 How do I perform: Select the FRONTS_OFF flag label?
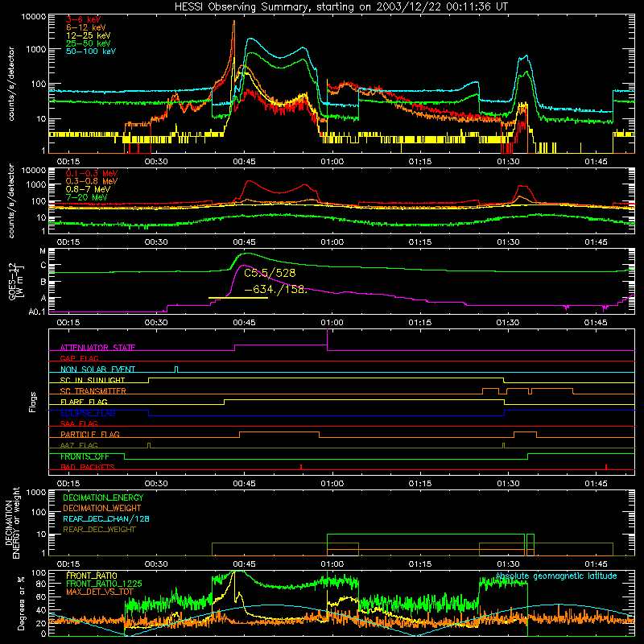85,456
